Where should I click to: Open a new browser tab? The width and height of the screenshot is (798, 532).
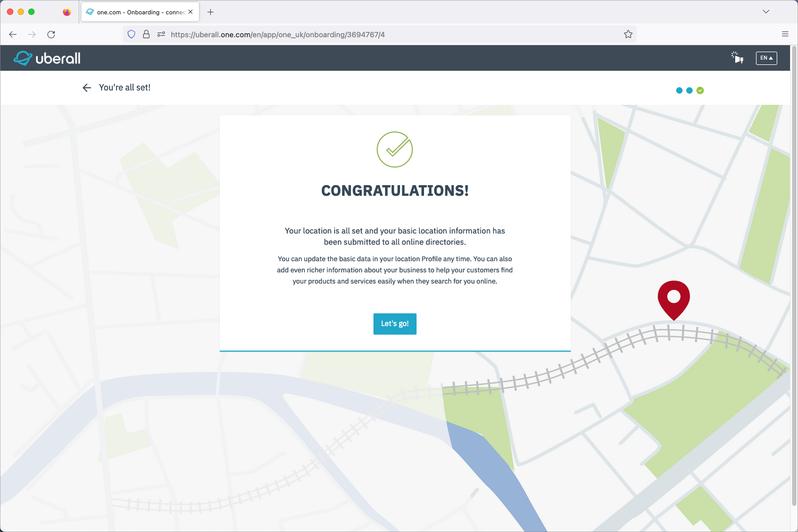tap(211, 12)
